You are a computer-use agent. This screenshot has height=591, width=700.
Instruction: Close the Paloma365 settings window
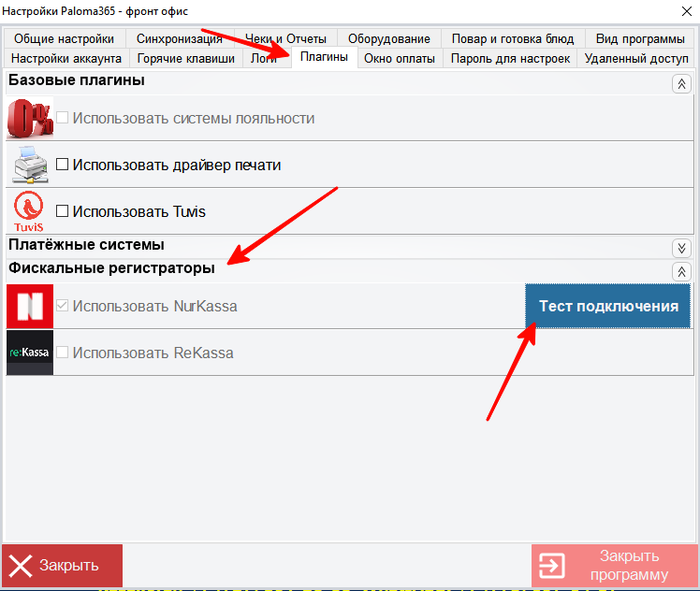(687, 11)
